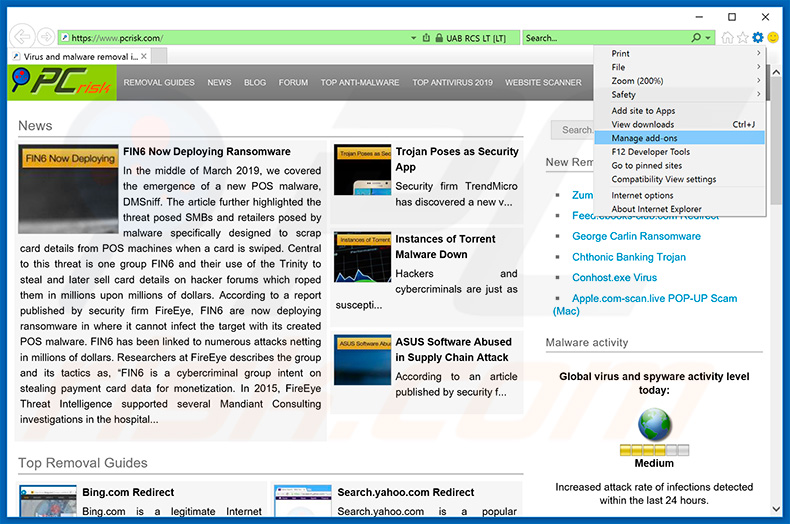Click the smiley feedback icon
The image size is (790, 524).
point(773,37)
